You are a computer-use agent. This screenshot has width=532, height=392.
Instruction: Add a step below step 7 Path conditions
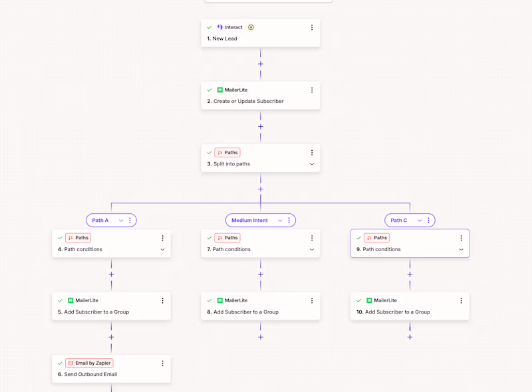[x=261, y=274]
